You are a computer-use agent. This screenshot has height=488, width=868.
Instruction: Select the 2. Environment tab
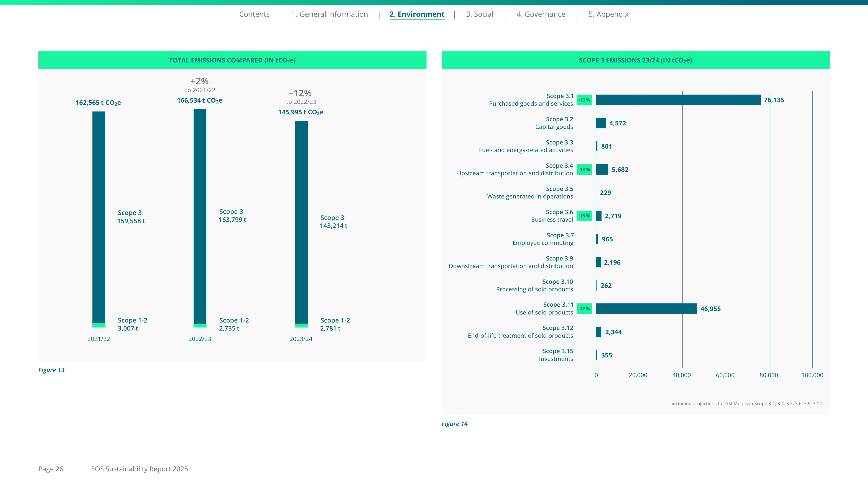click(417, 14)
